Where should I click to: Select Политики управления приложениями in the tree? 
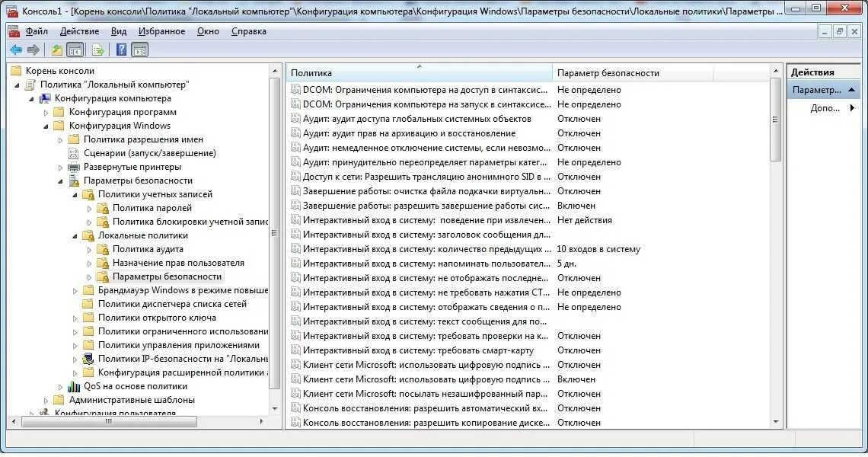179,344
